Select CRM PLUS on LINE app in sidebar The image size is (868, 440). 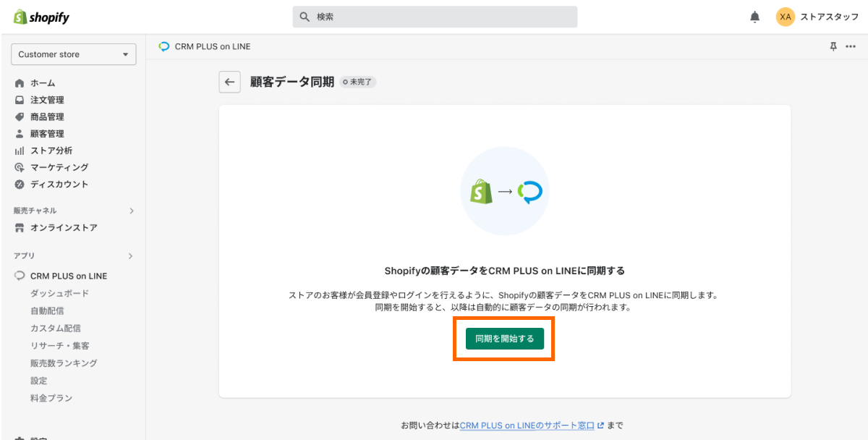69,276
